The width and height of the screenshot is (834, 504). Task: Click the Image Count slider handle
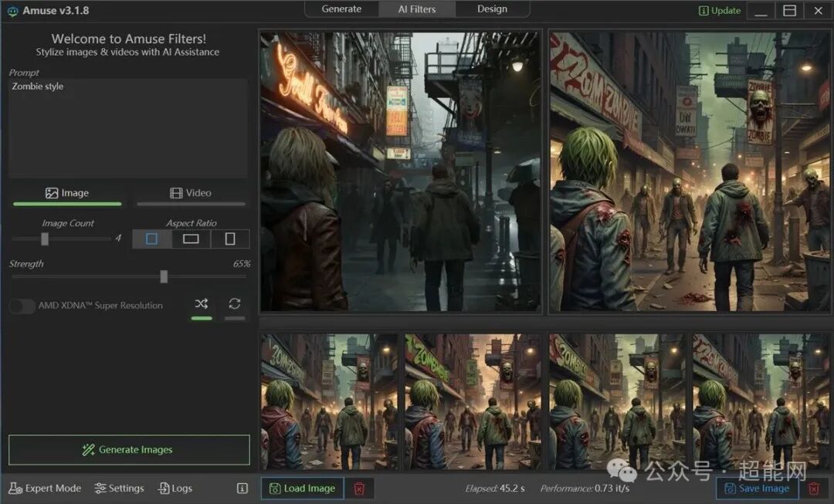coord(45,239)
